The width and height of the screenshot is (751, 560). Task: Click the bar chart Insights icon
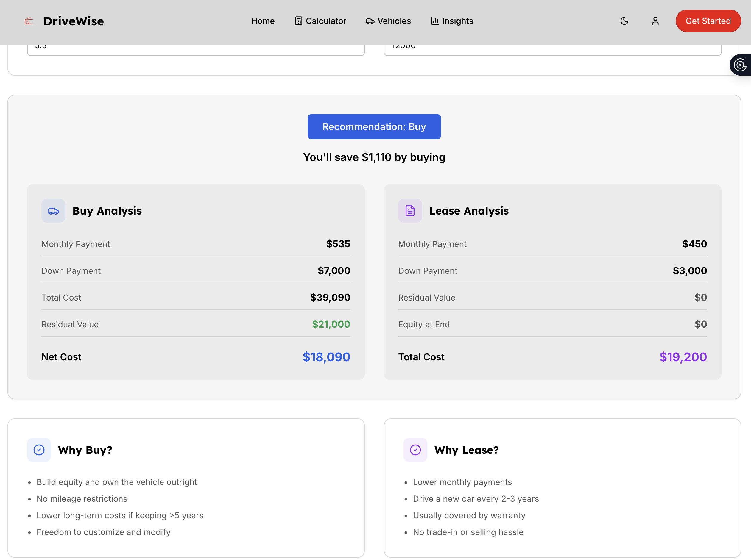(434, 21)
